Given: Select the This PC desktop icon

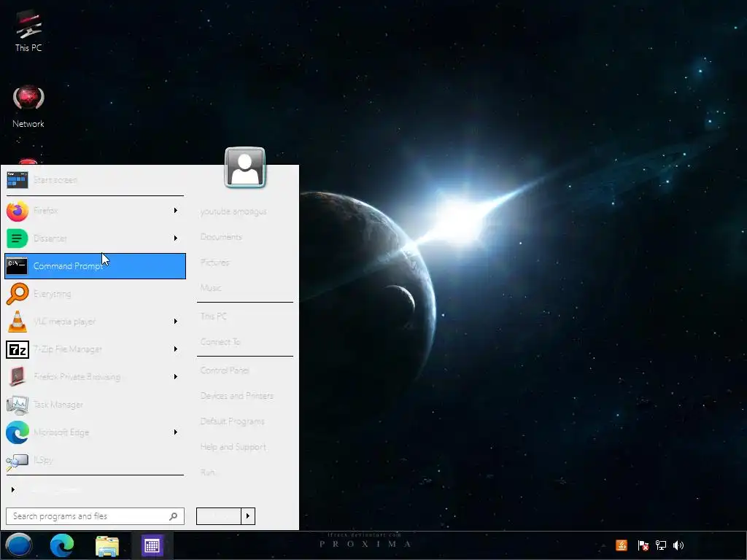Looking at the screenshot, I should tap(28, 31).
